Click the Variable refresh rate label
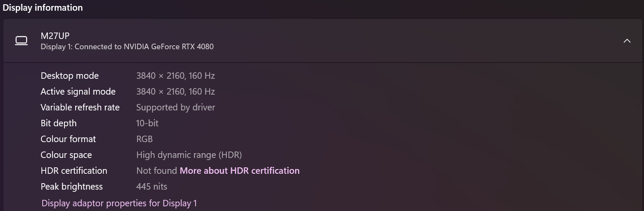 pos(80,107)
